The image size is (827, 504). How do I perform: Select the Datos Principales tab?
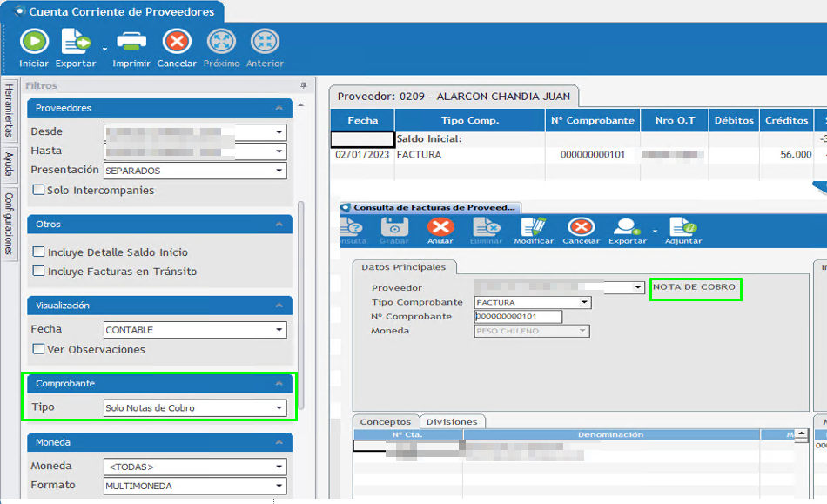pos(403,267)
